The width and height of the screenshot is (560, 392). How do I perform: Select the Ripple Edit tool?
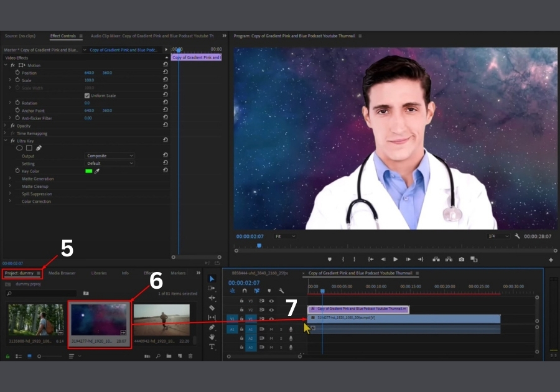pyautogui.click(x=212, y=298)
